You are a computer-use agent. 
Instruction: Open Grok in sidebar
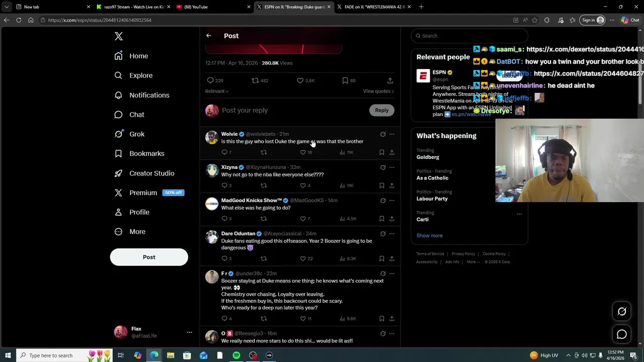click(x=129, y=134)
